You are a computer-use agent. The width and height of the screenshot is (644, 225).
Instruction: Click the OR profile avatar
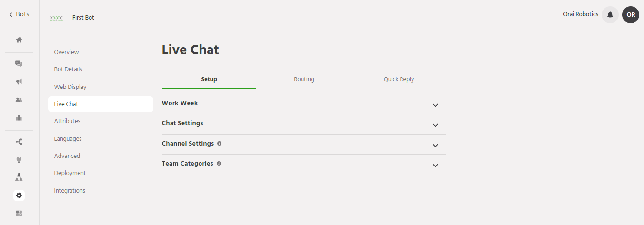630,15
